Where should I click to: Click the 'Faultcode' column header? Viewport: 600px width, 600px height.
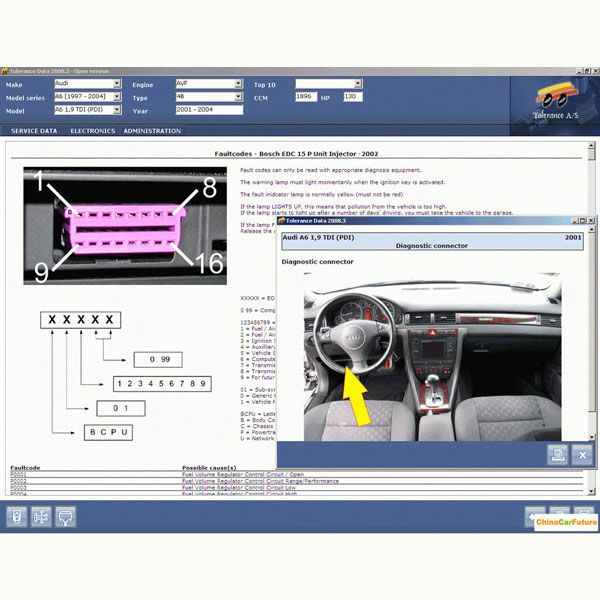click(25, 468)
